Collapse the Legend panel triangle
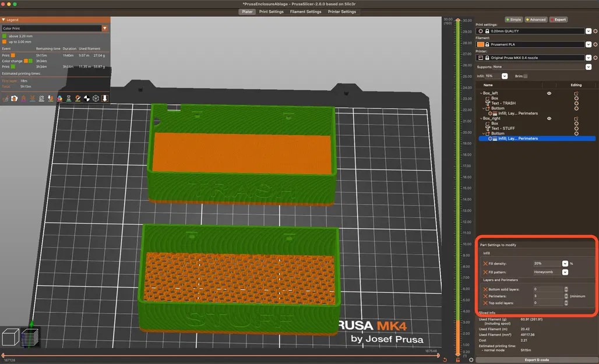The height and width of the screenshot is (364, 599). (3, 20)
